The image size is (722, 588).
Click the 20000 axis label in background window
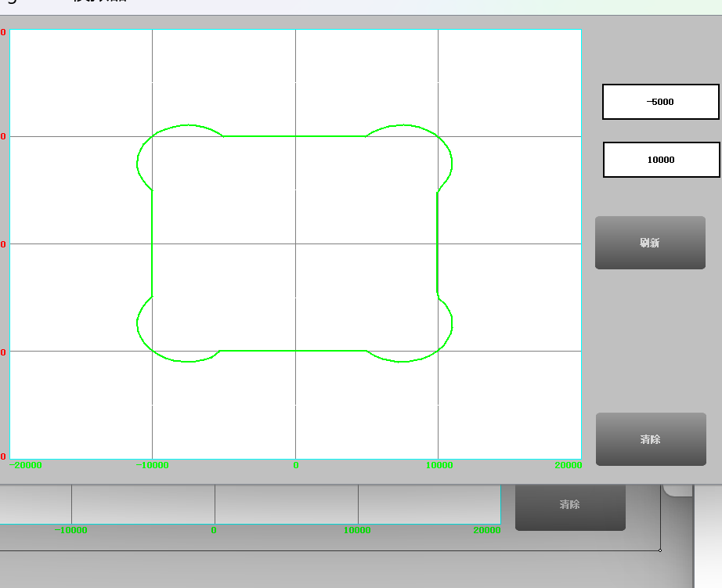coord(487,530)
